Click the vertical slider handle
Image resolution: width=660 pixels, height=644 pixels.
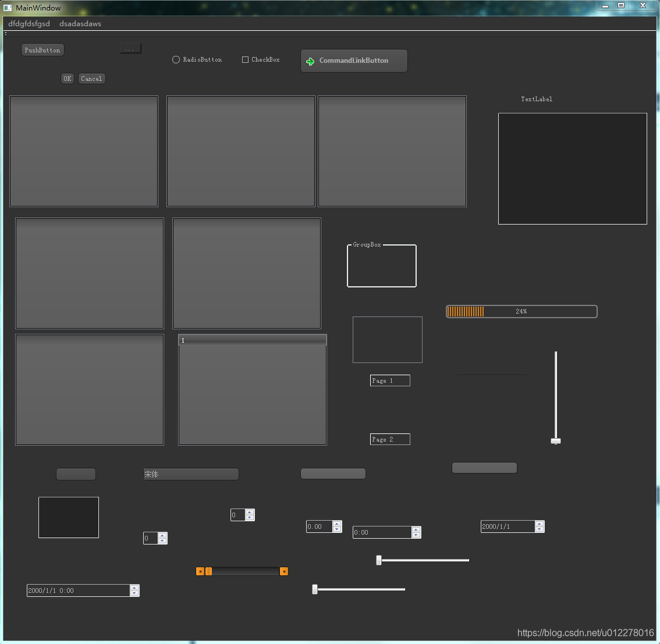coord(556,441)
